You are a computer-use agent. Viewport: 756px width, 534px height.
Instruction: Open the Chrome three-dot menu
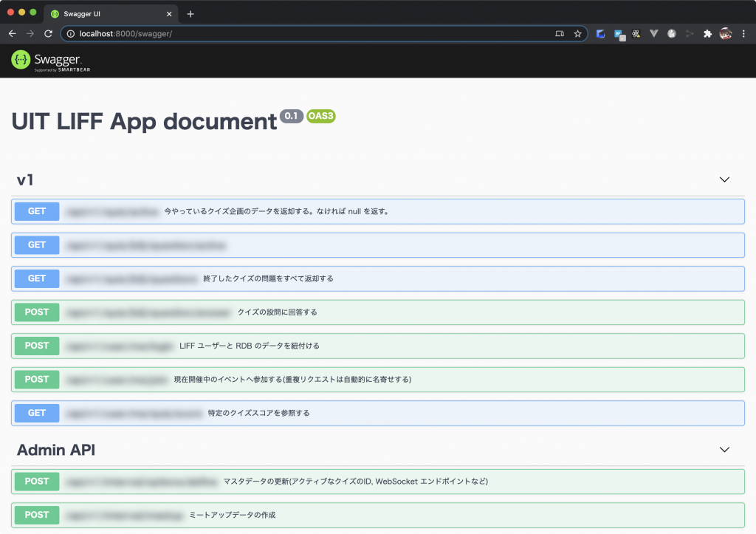tap(743, 34)
